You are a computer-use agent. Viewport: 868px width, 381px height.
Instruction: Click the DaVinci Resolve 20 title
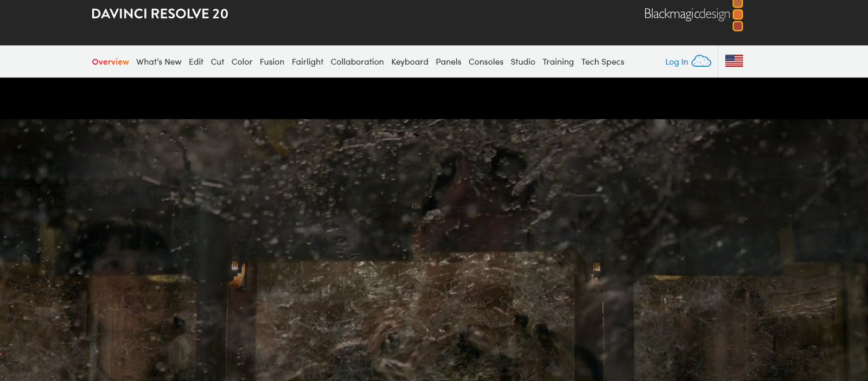159,14
